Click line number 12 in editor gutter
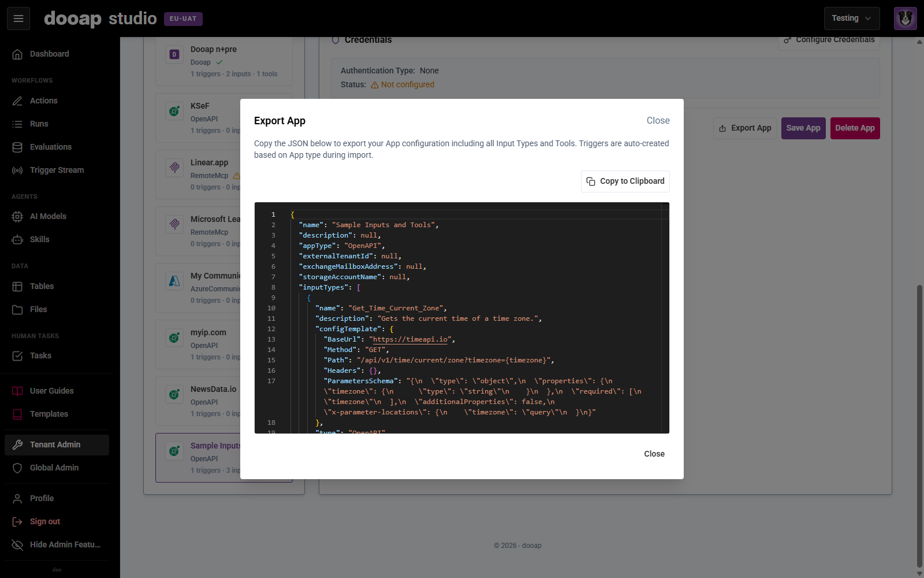Screen dimensions: 924x578 coord(271,329)
